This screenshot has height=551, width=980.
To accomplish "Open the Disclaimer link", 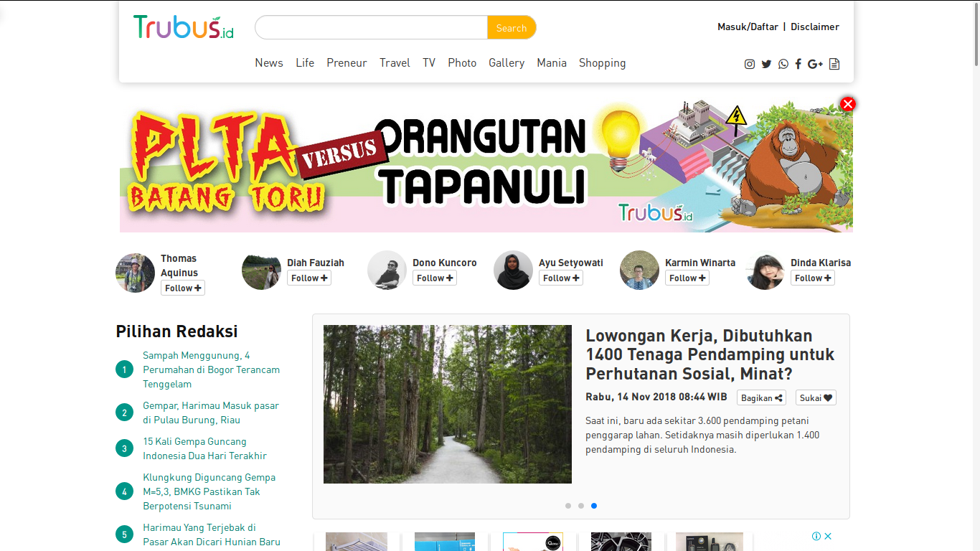I will coord(815,27).
